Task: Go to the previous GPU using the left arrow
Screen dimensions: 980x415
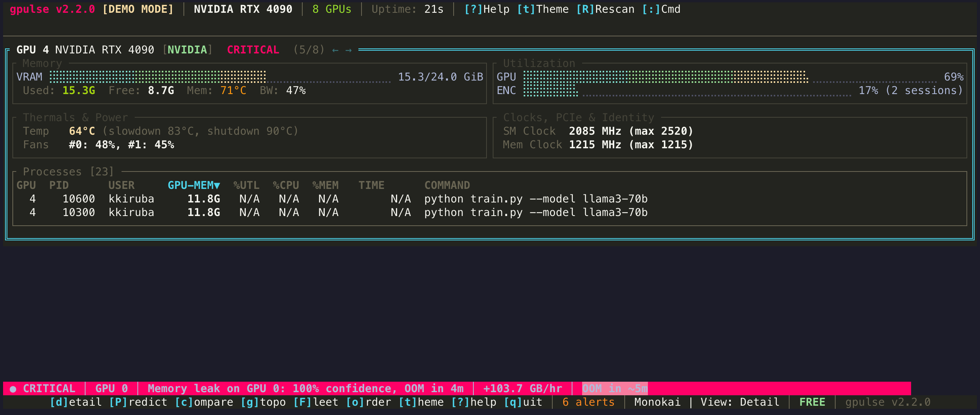Action: pyautogui.click(x=334, y=50)
